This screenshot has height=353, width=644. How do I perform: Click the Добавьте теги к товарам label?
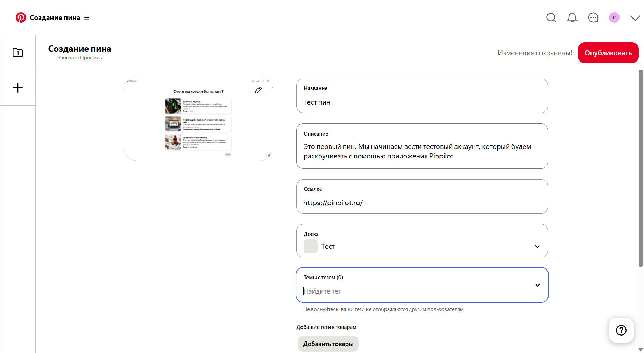click(x=326, y=327)
